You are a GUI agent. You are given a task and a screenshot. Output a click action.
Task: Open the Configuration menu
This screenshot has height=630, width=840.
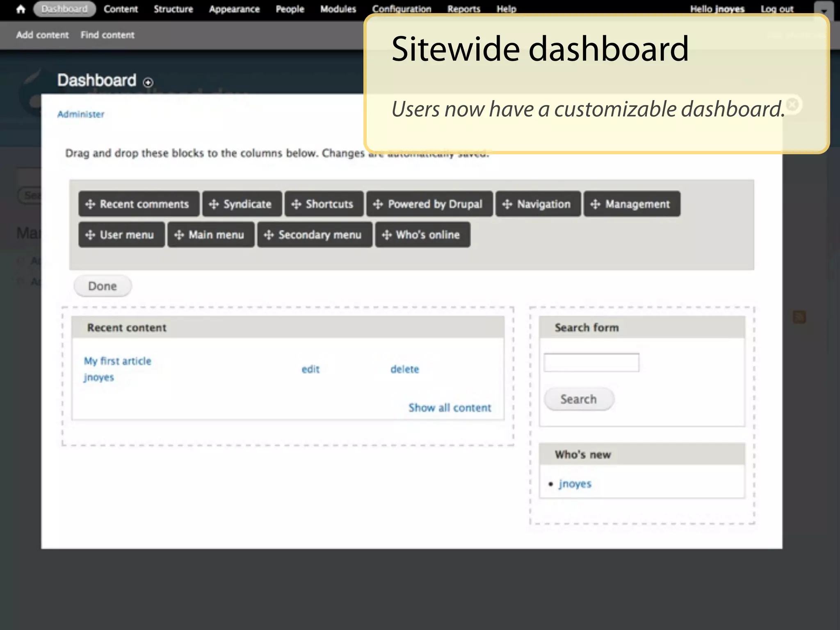tap(402, 9)
